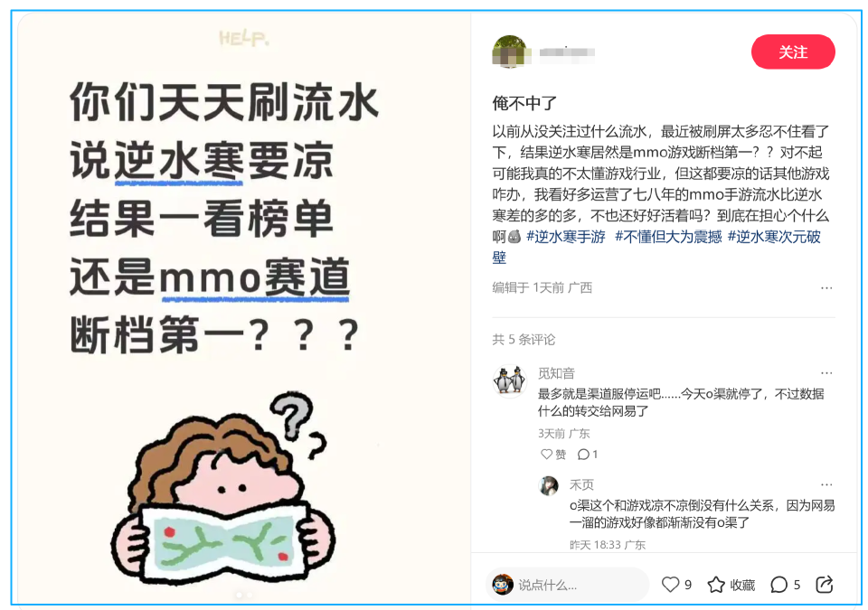Open comments via the bottom speech bubble icon

tap(778, 585)
